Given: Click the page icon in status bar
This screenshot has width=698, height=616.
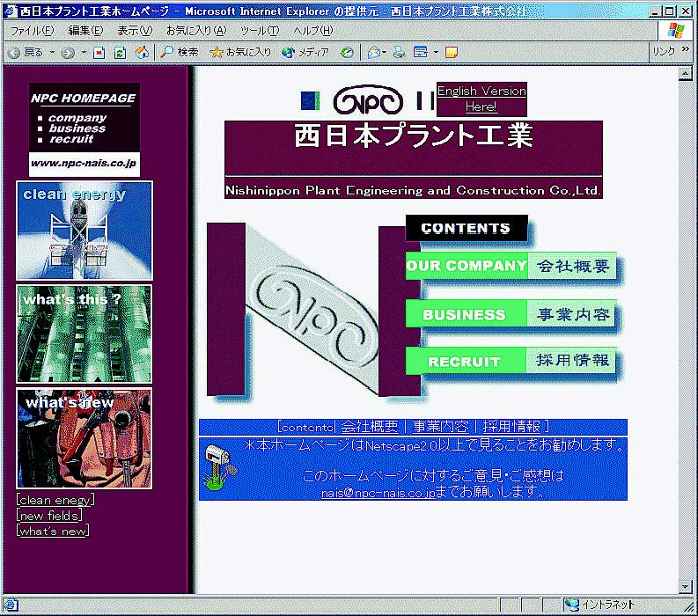Looking at the screenshot, I should coord(11,605).
